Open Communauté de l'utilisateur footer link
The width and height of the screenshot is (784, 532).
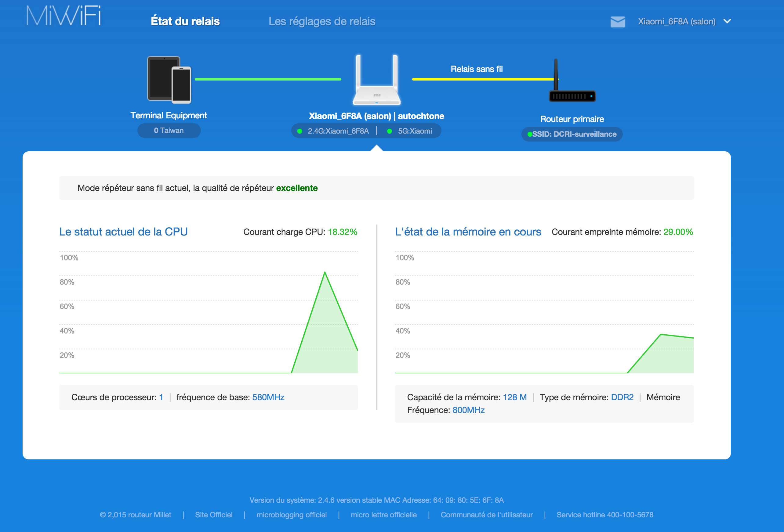tap(487, 515)
